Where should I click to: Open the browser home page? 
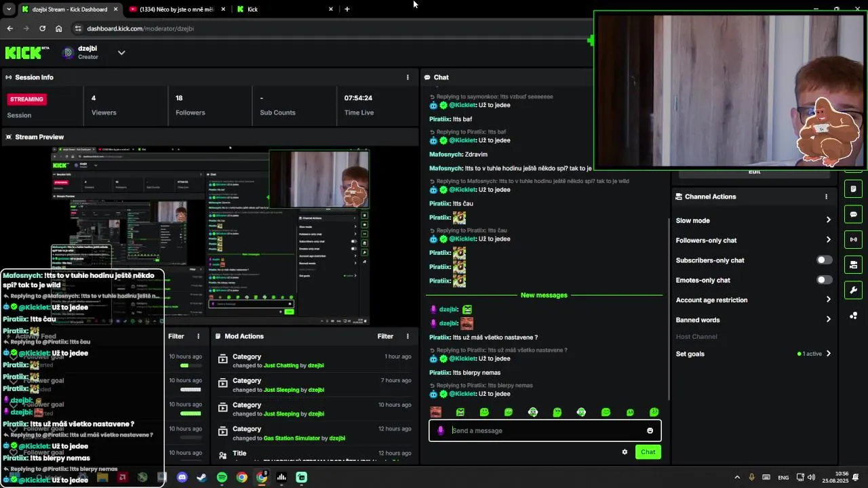59,28
